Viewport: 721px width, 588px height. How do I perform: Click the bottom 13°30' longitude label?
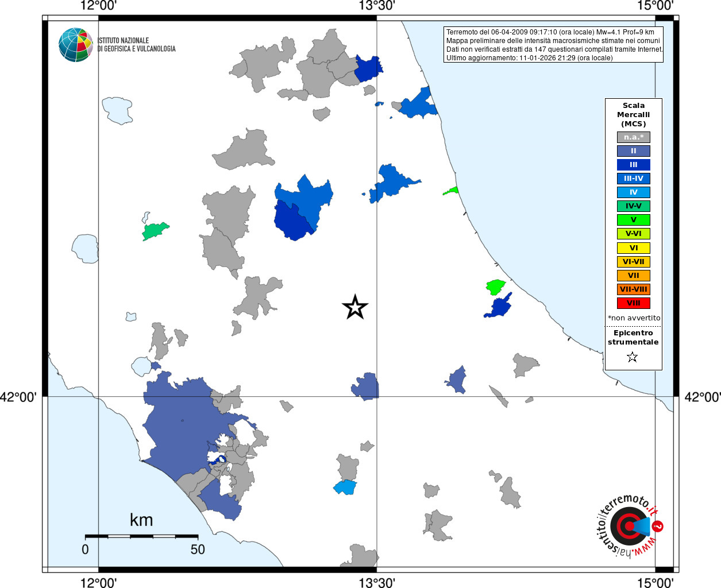point(377,583)
